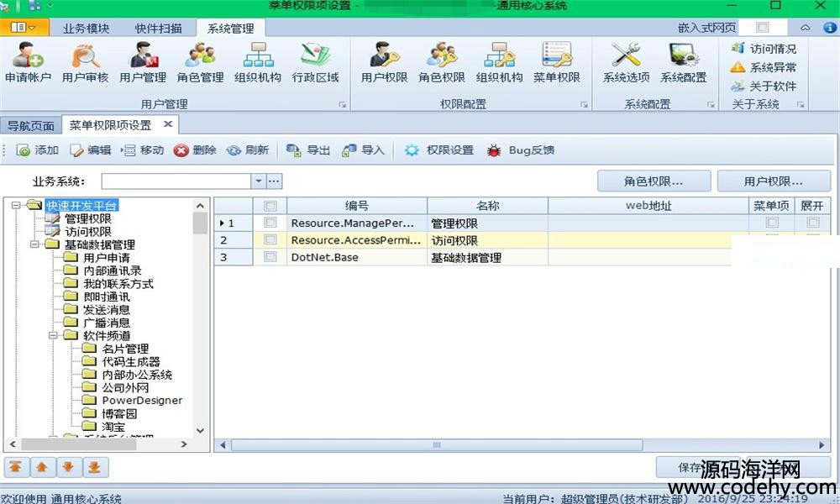Open 组织机构 icon in 权限配置 group

point(499,62)
